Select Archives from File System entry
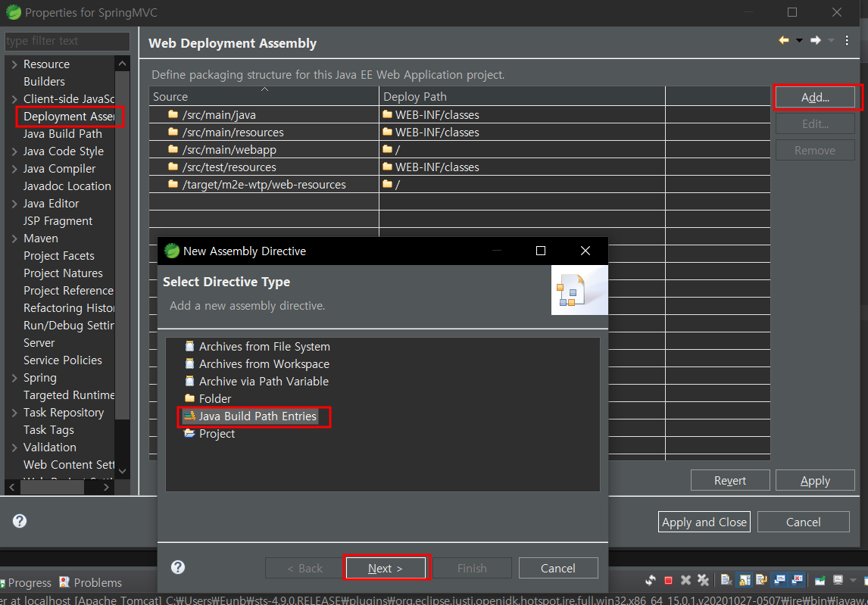The width and height of the screenshot is (868, 605). 258,347
